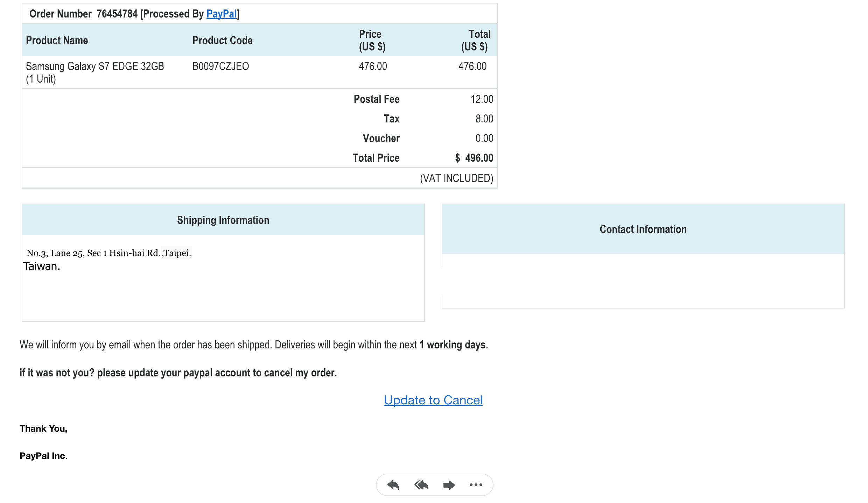Click the PayPal Inc. signature

tap(43, 456)
